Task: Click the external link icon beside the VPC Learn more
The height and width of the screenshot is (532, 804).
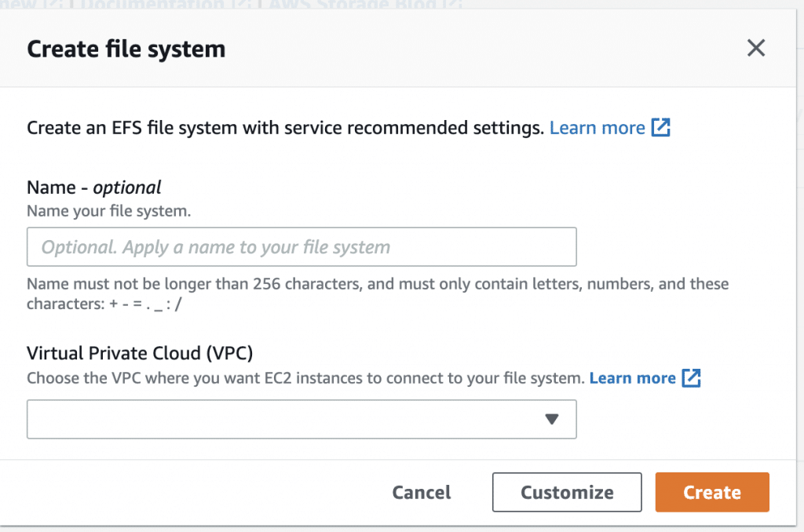Action: 692,378
